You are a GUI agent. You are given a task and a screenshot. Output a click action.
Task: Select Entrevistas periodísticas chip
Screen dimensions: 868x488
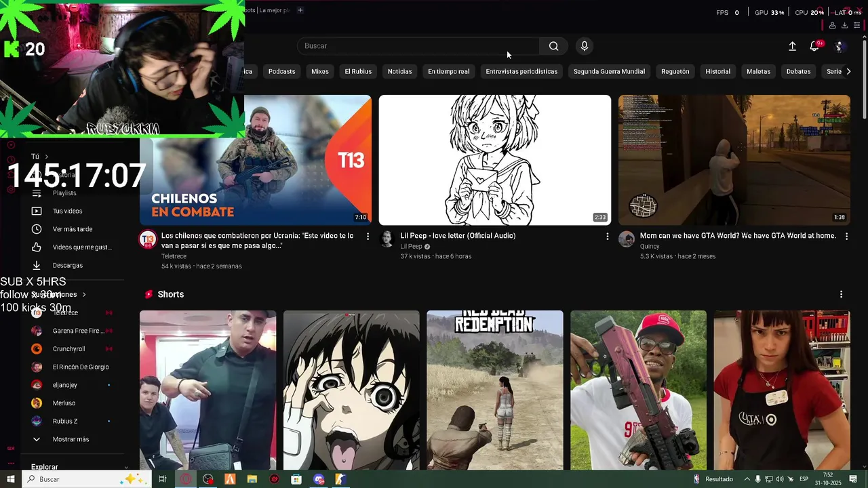521,71
